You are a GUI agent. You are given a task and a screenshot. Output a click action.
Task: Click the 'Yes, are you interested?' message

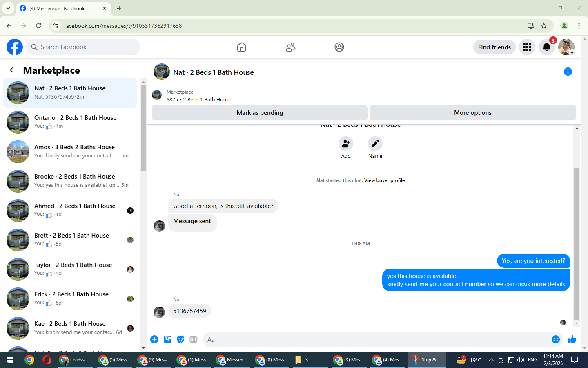(x=533, y=261)
